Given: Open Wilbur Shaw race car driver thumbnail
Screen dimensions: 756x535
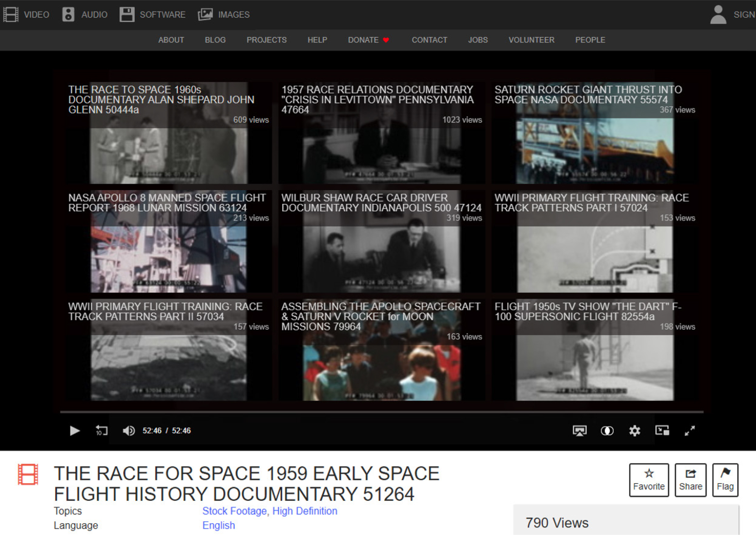Looking at the screenshot, I should (x=382, y=242).
